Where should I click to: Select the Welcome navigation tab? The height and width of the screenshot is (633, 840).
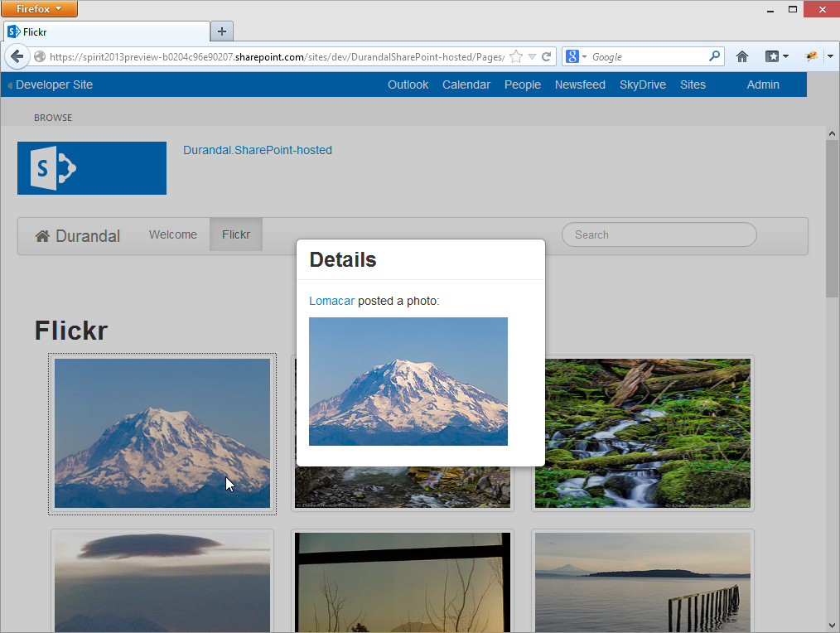173,234
